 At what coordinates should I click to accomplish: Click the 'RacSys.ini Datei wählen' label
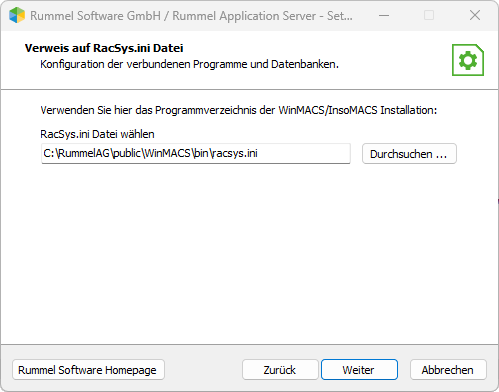click(97, 134)
